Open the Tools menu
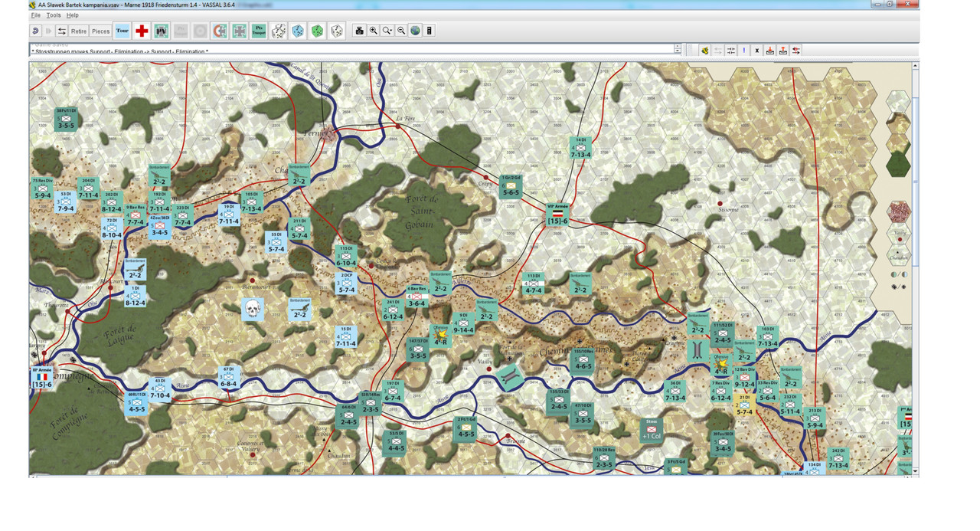The image size is (980, 531). coord(54,15)
